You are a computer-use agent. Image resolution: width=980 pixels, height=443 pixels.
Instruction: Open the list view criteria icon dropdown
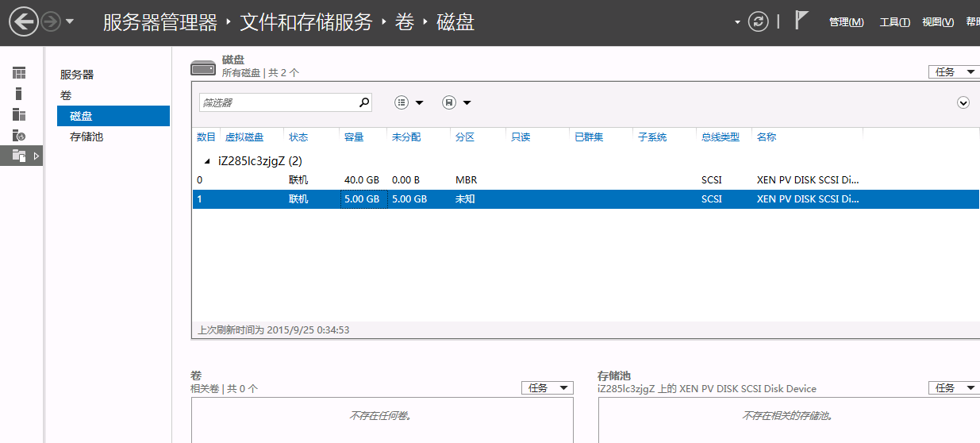pos(409,102)
